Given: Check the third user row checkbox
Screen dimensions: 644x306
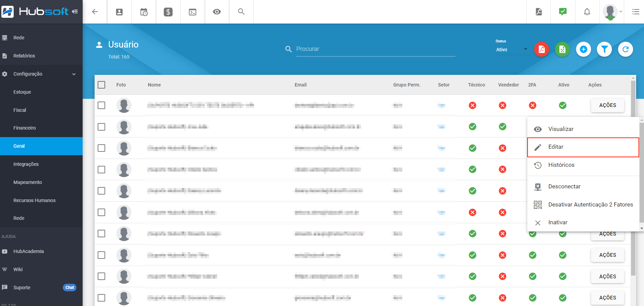Looking at the screenshot, I should tap(101, 148).
